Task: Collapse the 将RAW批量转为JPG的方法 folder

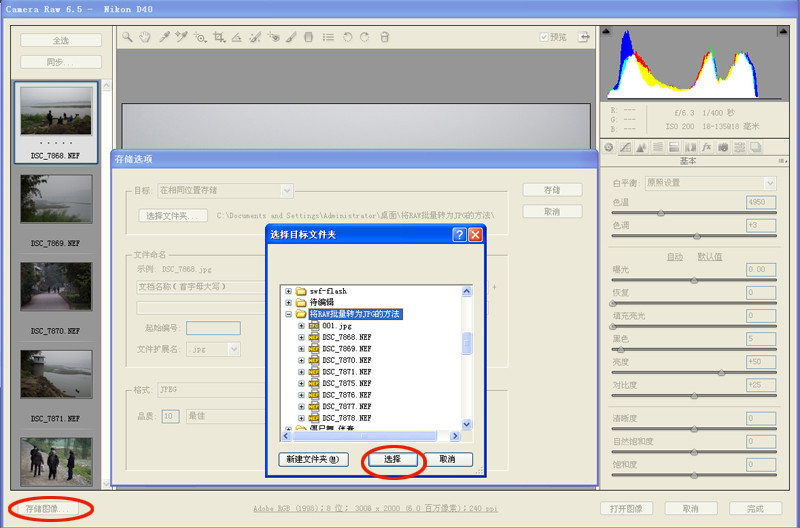Action: point(289,314)
